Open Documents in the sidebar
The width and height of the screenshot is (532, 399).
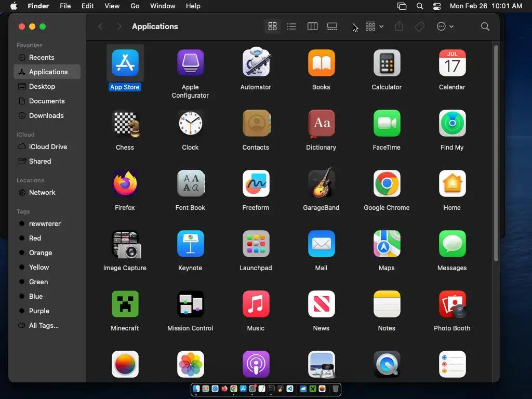click(x=47, y=101)
